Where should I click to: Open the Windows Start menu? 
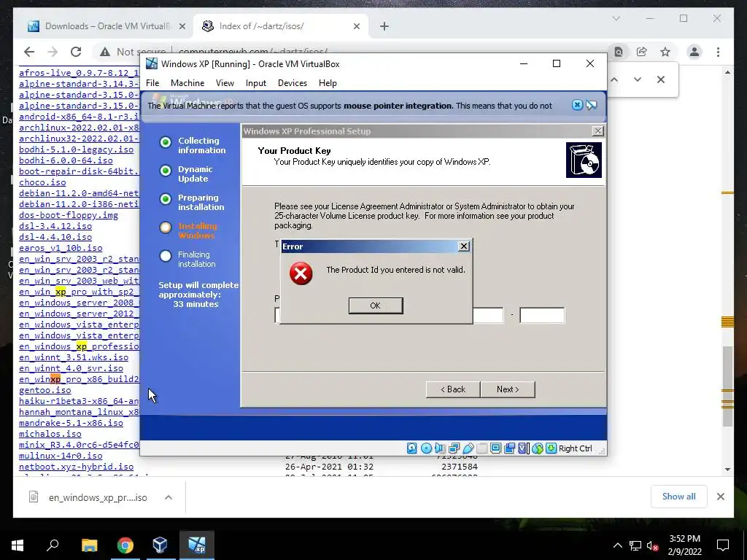coord(18,545)
